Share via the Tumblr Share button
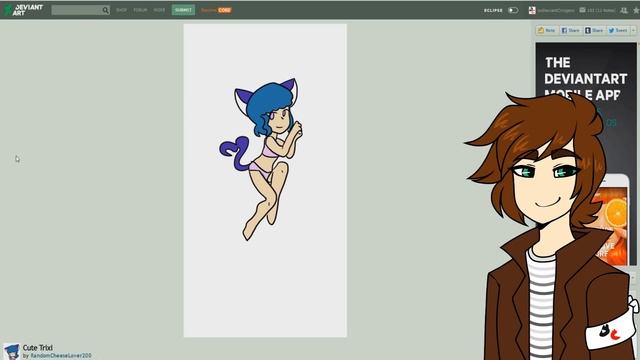Image resolution: width=640 pixels, height=360 pixels. 594,30
